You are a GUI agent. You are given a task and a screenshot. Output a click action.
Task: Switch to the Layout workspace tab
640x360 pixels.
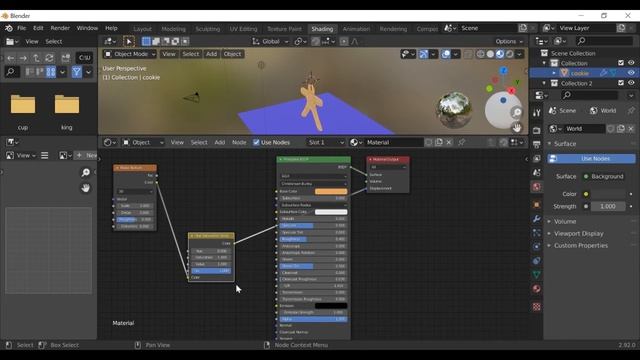[x=142, y=29]
